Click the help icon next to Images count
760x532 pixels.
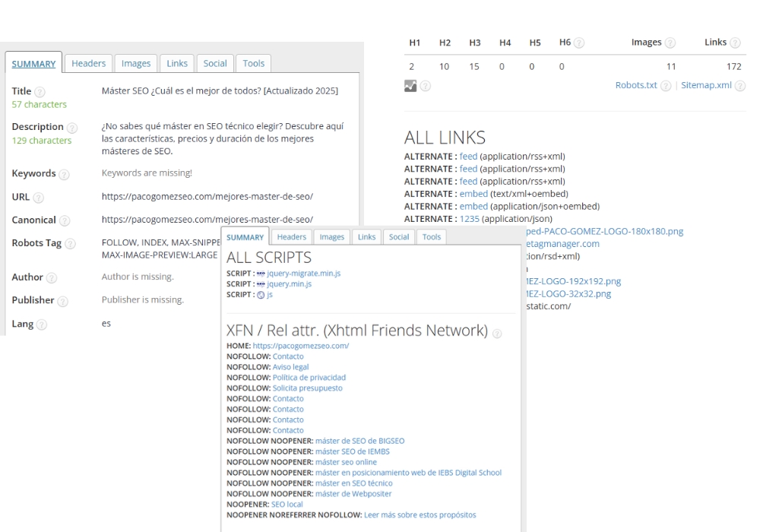670,43
